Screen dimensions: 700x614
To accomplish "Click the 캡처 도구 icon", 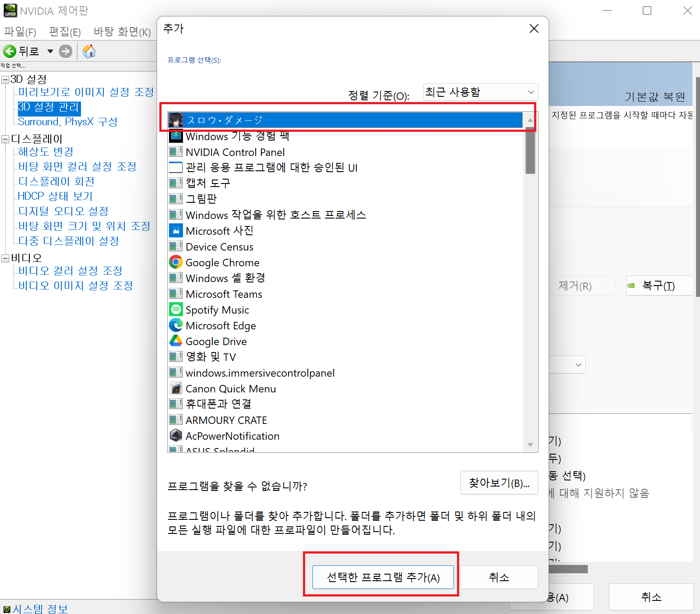I will [x=176, y=183].
